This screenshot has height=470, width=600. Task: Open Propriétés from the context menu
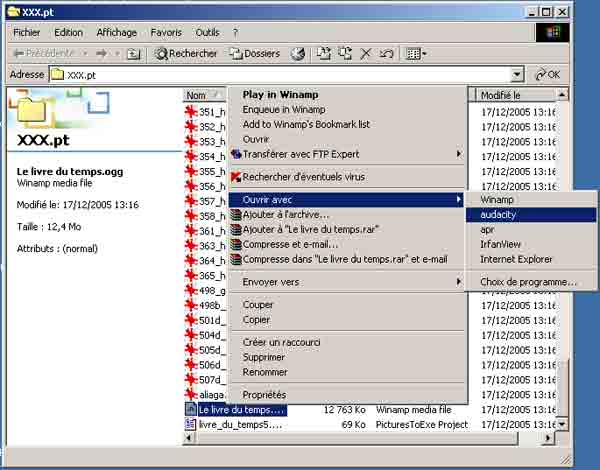click(x=347, y=395)
